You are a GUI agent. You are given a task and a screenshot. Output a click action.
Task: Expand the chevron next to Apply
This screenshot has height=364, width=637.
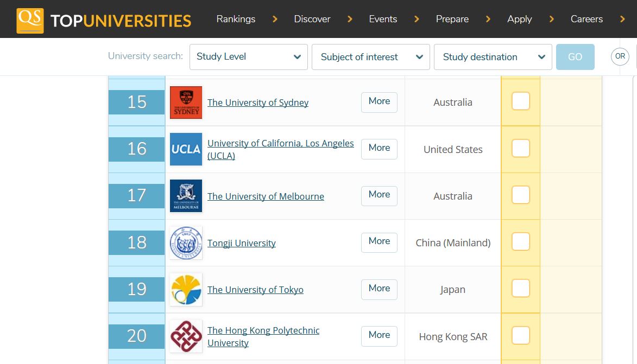click(551, 18)
